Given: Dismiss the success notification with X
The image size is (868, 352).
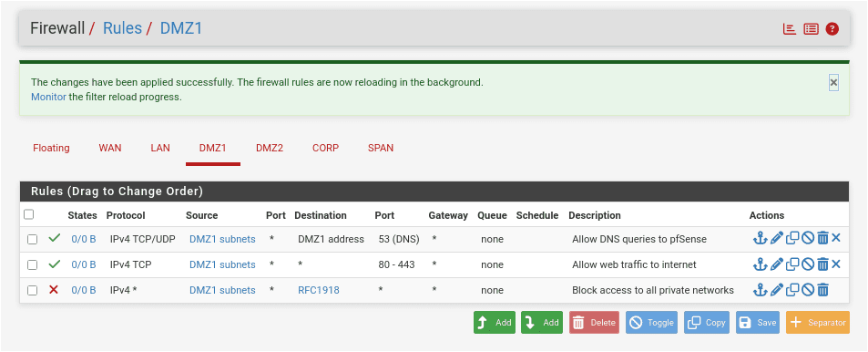Looking at the screenshot, I should tap(833, 83).
